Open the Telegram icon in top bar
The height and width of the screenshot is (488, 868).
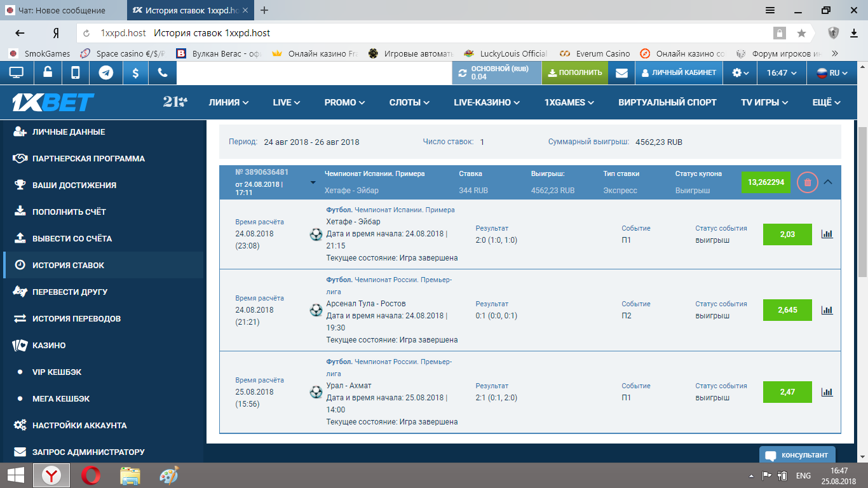point(105,73)
